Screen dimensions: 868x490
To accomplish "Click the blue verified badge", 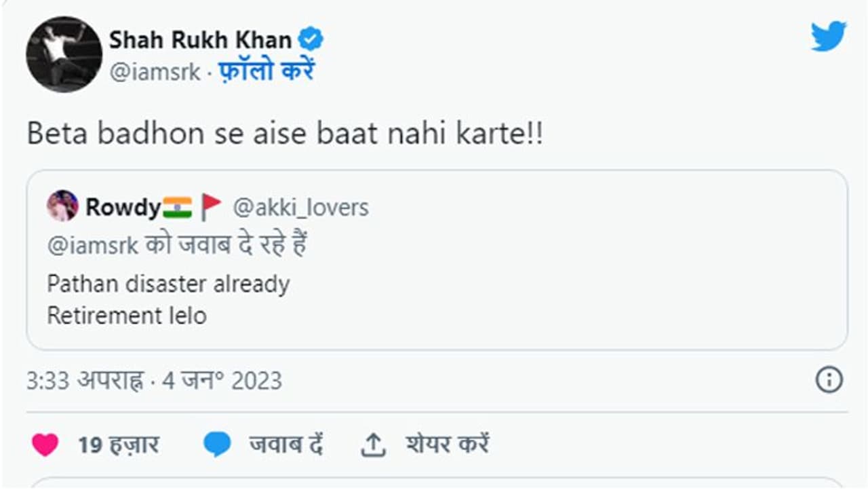I will pos(311,39).
